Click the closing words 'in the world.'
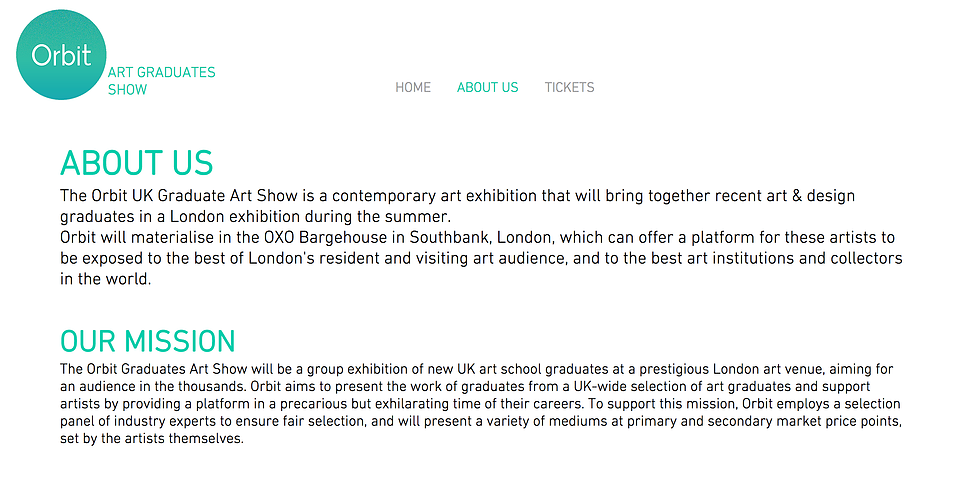This screenshot has height=489, width=959. point(105,279)
